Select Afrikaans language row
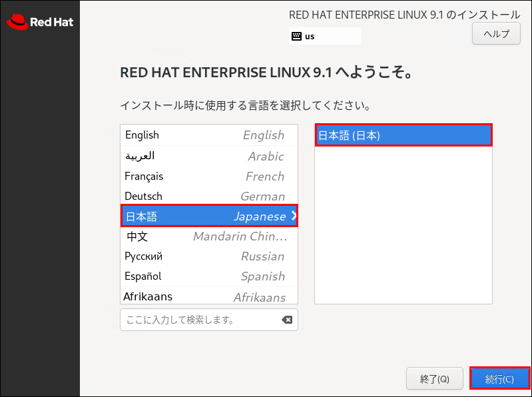 click(209, 296)
